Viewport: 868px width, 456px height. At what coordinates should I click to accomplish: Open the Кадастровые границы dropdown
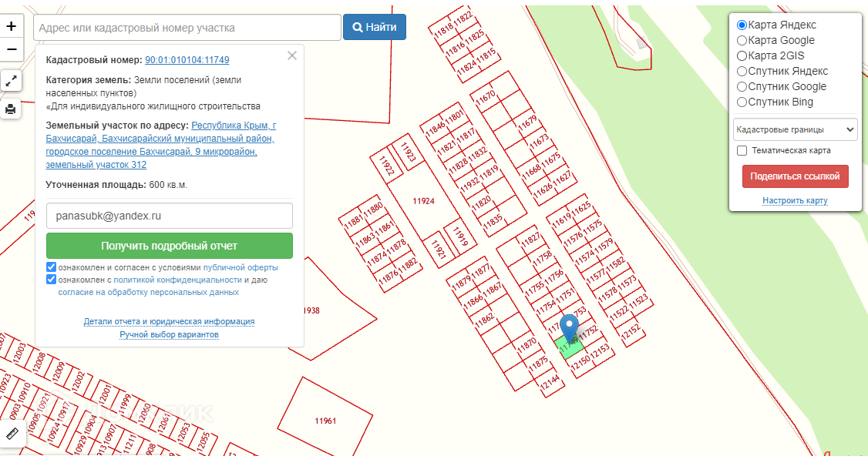[x=795, y=129]
